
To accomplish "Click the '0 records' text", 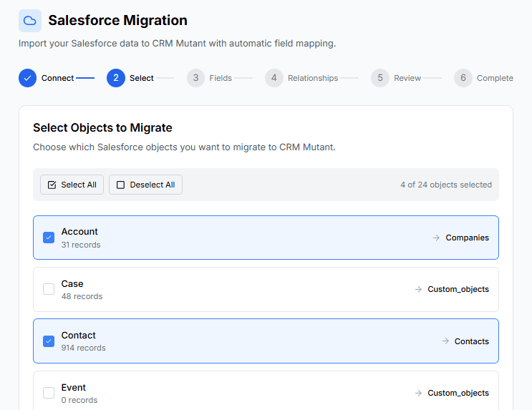I will [79, 400].
